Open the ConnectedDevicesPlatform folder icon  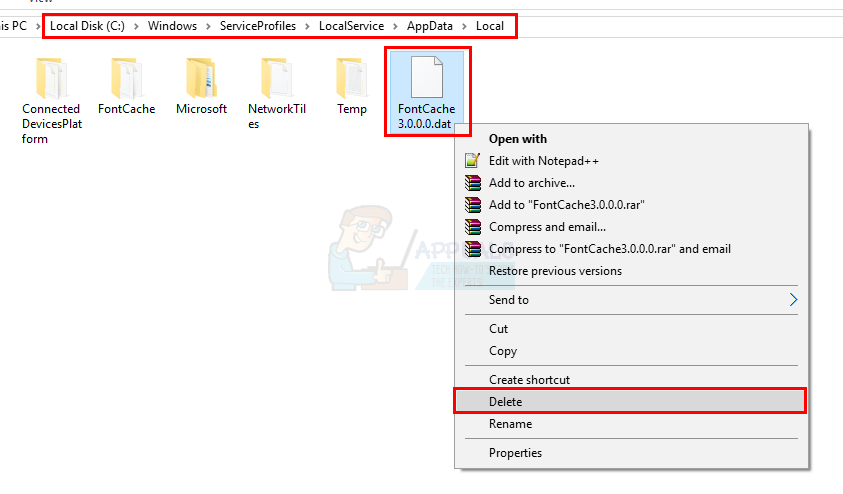pos(51,78)
